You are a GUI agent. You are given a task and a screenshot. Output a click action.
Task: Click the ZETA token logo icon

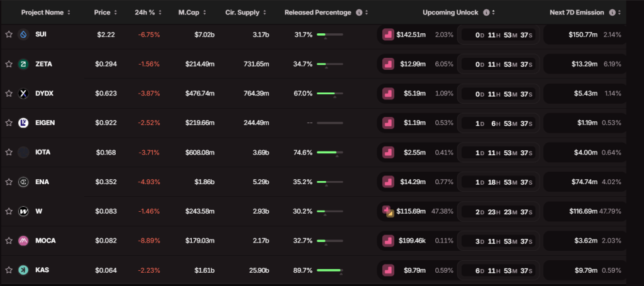click(x=23, y=64)
